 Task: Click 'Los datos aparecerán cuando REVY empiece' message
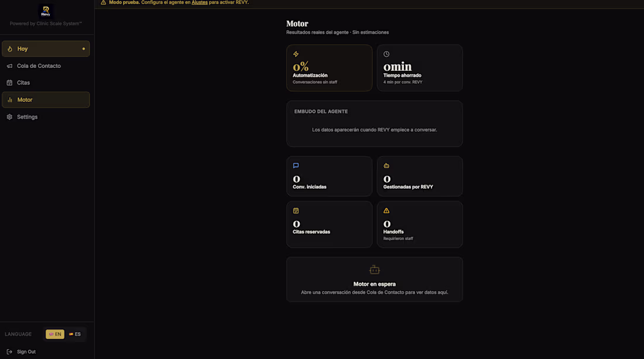click(x=375, y=130)
